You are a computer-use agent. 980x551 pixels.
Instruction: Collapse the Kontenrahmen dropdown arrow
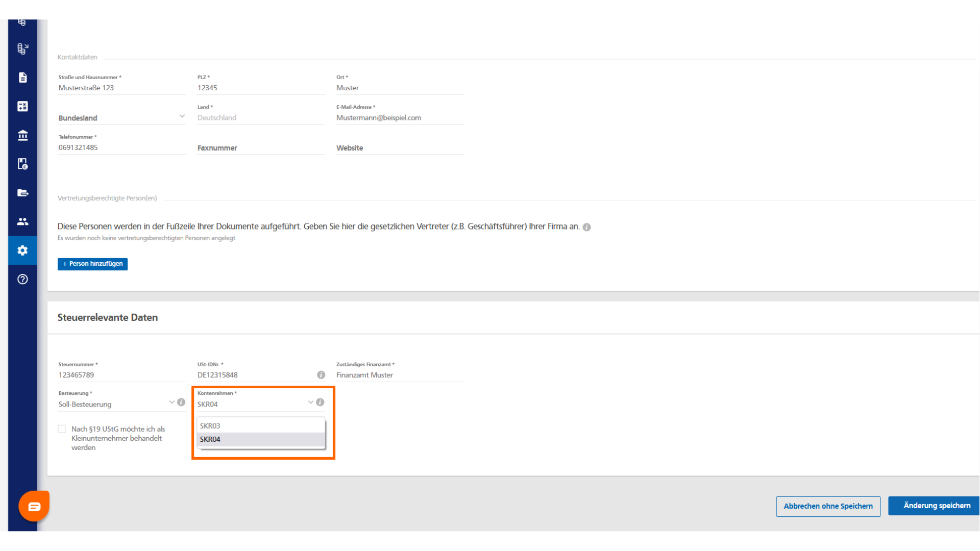coord(310,403)
